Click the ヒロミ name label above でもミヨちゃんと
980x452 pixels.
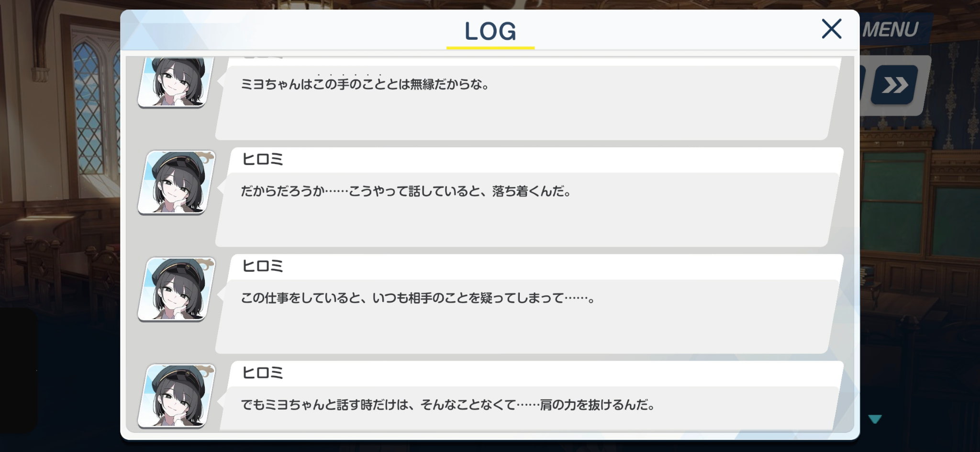click(x=262, y=372)
